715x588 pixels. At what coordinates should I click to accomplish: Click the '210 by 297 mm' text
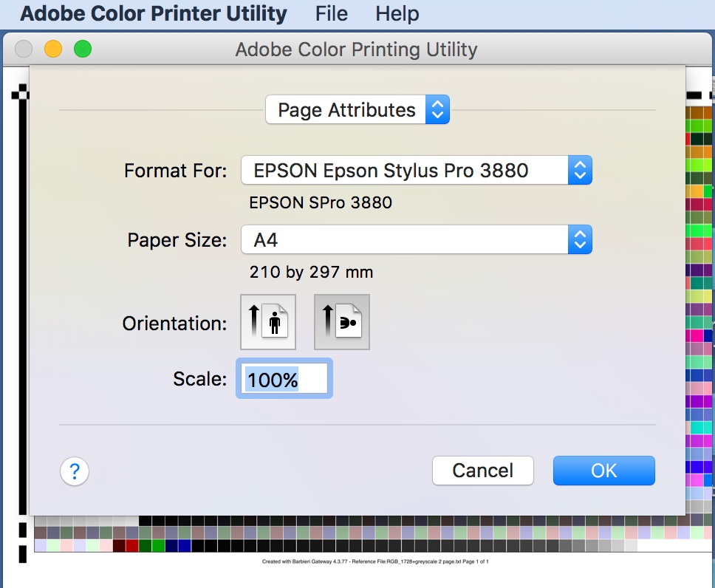pos(312,273)
